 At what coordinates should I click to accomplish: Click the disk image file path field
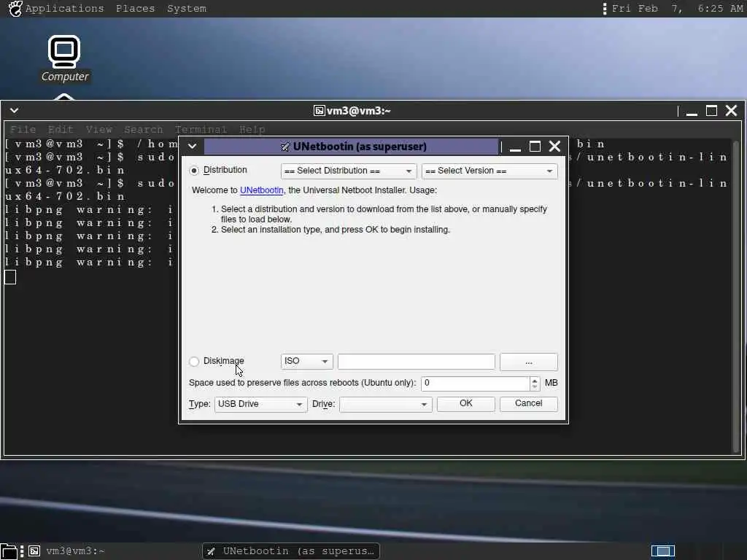[x=417, y=362]
